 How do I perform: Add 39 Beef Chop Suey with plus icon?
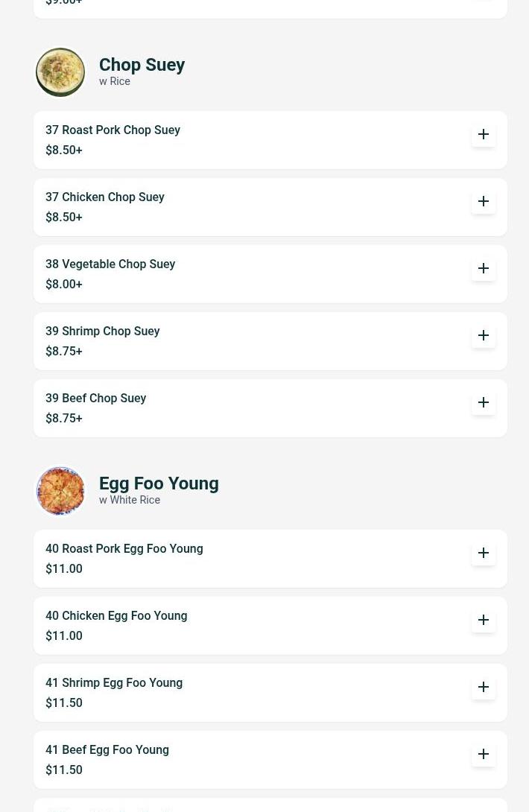tap(483, 402)
